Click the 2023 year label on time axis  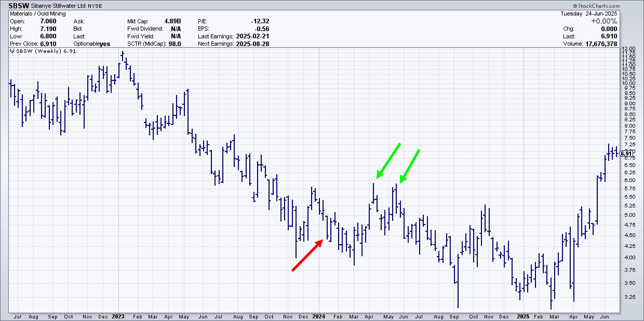118,316
